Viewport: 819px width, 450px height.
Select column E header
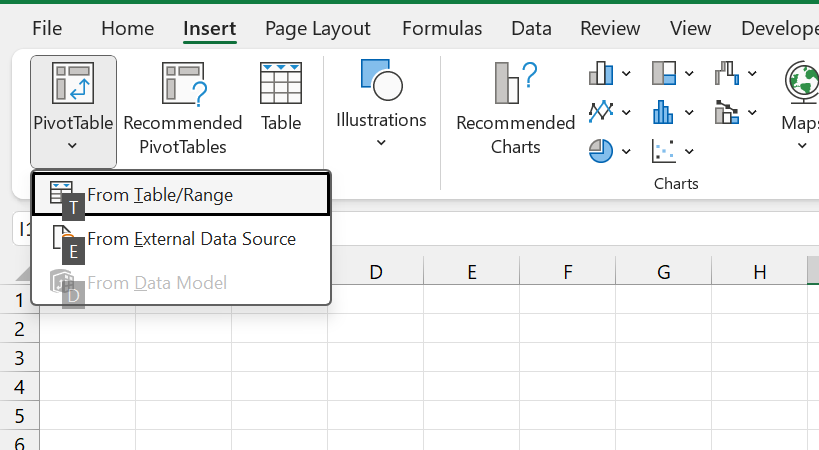[471, 271]
